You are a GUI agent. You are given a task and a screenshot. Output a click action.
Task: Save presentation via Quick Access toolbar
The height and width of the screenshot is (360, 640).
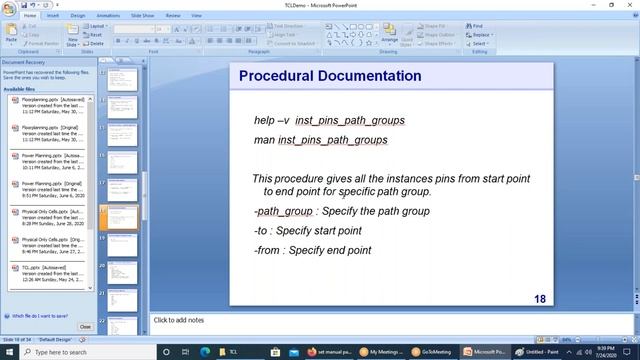point(24,5)
